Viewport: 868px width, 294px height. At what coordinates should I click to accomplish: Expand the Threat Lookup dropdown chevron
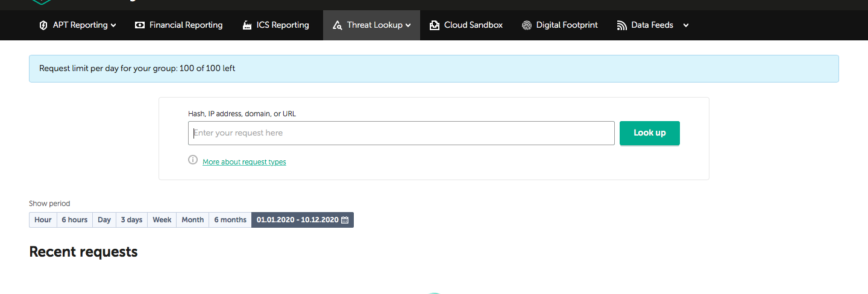pos(408,25)
